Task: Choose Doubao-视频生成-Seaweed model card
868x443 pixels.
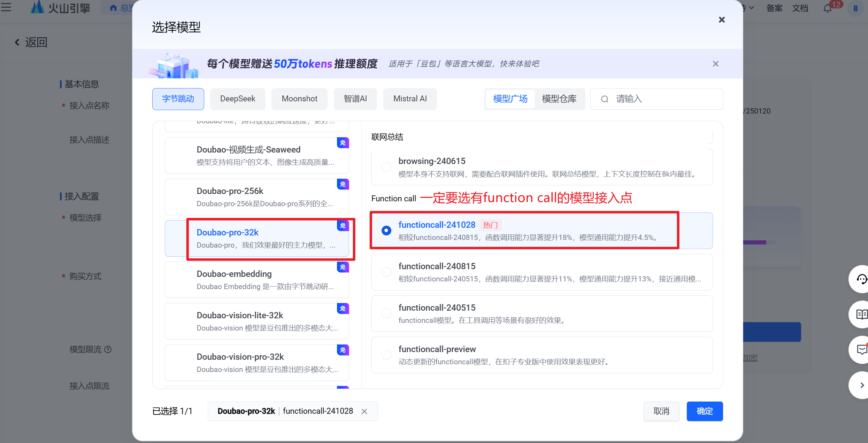Action: pos(257,156)
